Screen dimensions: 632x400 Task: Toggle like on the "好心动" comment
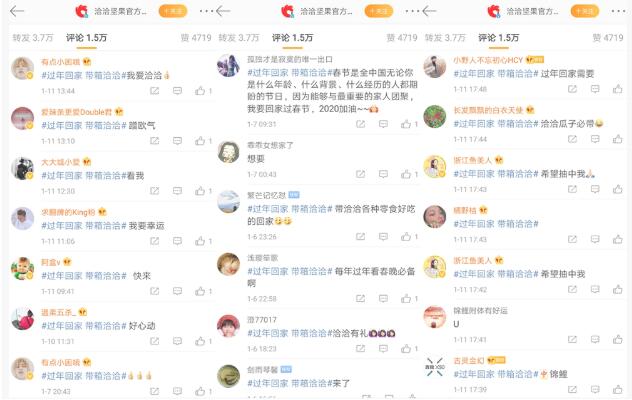200,341
